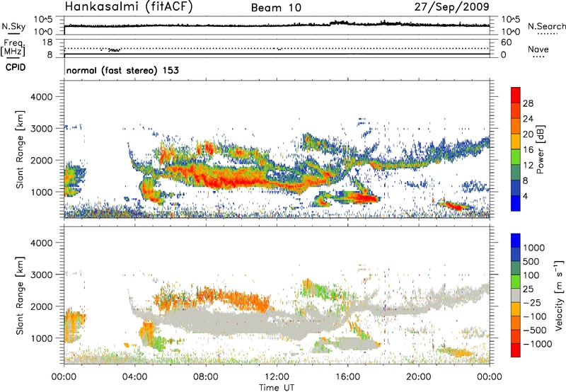Click the '12' value on power colorbar
The width and height of the screenshot is (566, 392).
coord(528,166)
